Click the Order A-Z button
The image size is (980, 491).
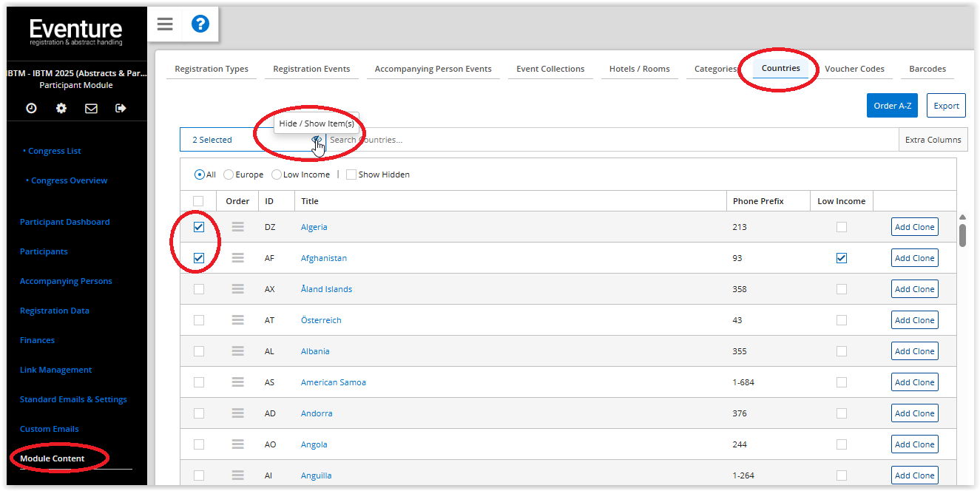pos(892,106)
